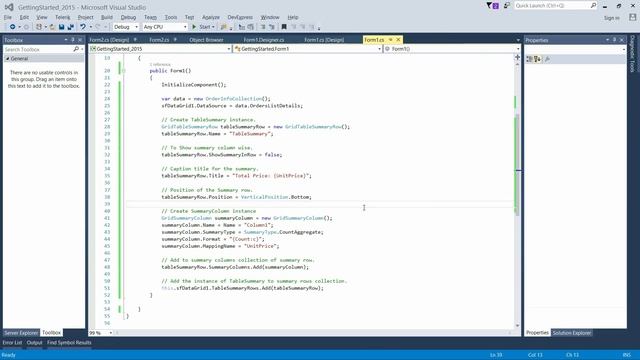
Task: Switch to the Object Browser tab
Action: click(206, 40)
